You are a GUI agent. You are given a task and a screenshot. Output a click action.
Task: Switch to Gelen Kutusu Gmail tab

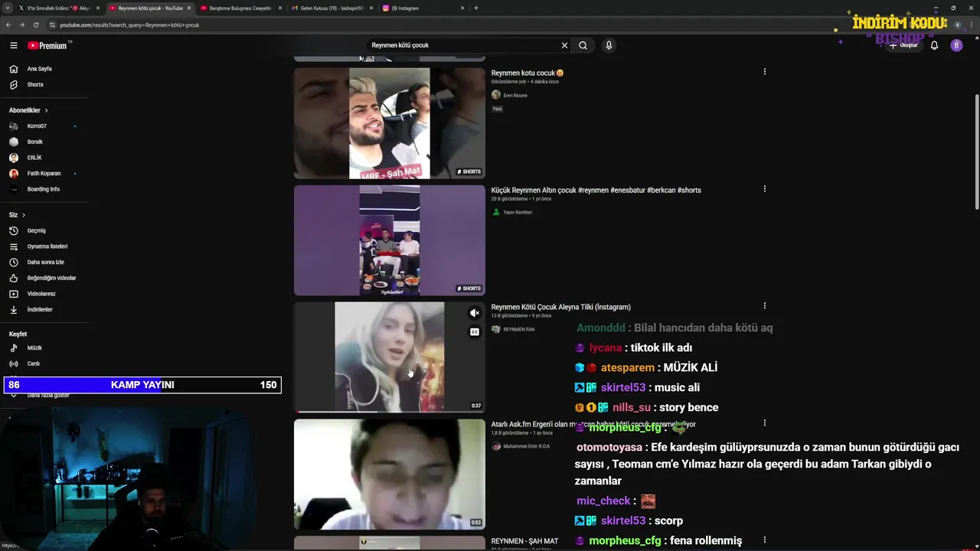tap(331, 8)
